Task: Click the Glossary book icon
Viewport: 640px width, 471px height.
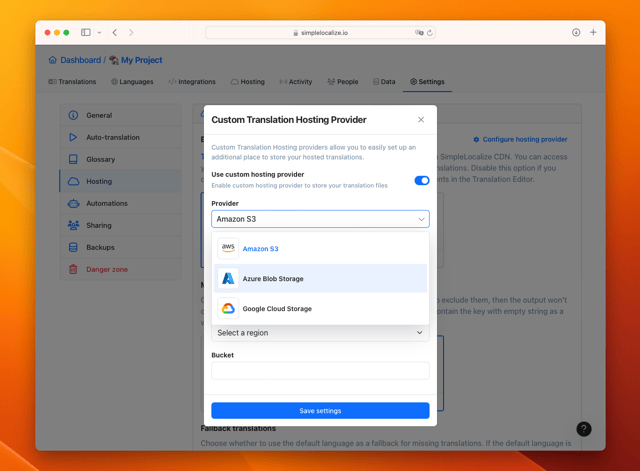Action: coord(73,159)
